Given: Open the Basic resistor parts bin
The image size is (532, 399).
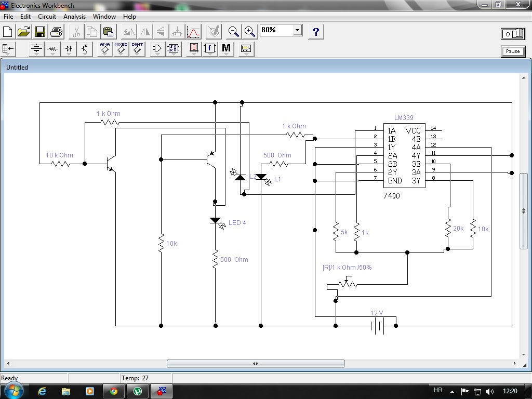Looking at the screenshot, I should pyautogui.click(x=52, y=49).
